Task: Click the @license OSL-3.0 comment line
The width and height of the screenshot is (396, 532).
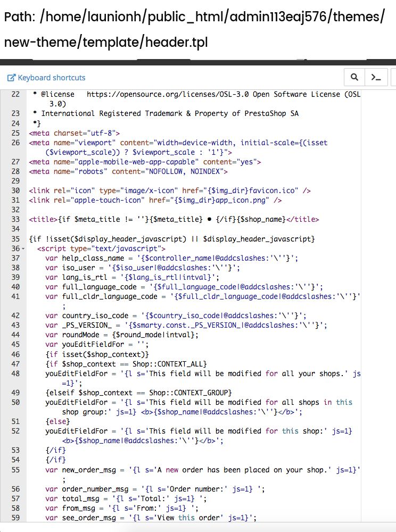Action: pos(197,99)
